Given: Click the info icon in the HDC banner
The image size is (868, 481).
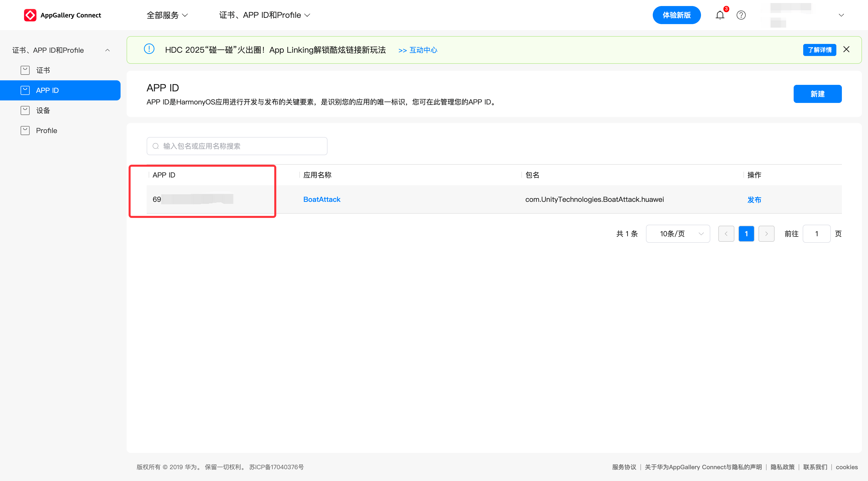Looking at the screenshot, I should [149, 49].
